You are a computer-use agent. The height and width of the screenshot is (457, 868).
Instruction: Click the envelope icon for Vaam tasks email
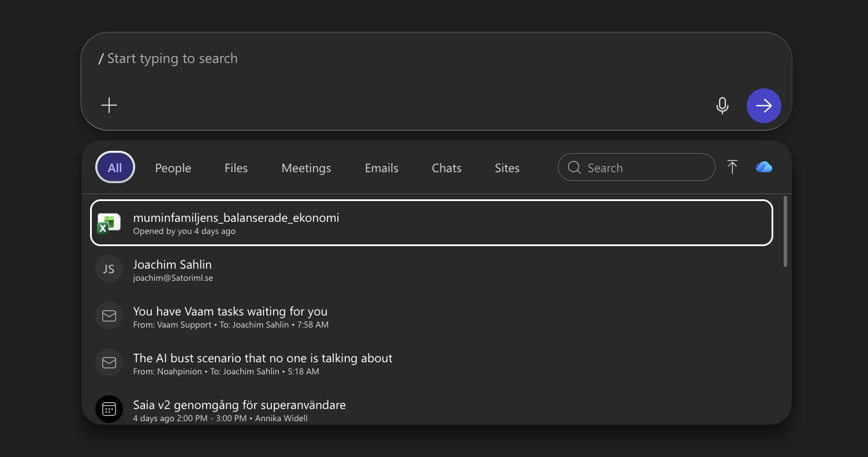pos(109,316)
